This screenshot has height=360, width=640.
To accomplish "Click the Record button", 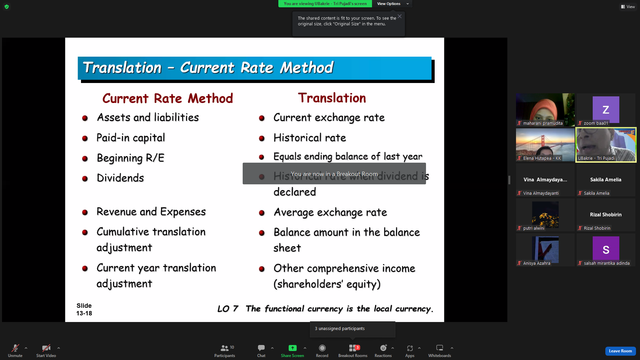I will click(322, 350).
